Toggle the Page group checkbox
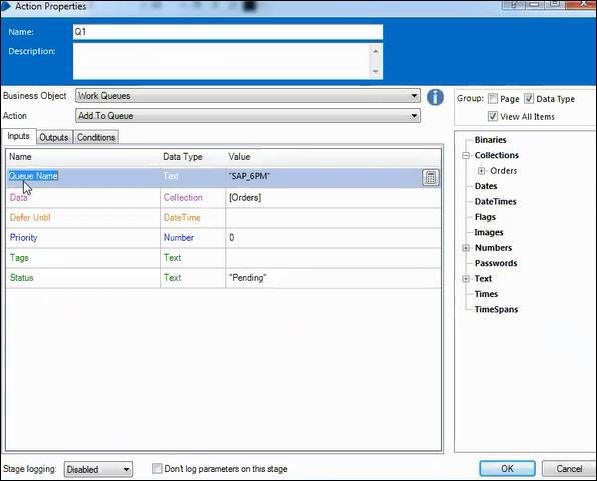 493,99
